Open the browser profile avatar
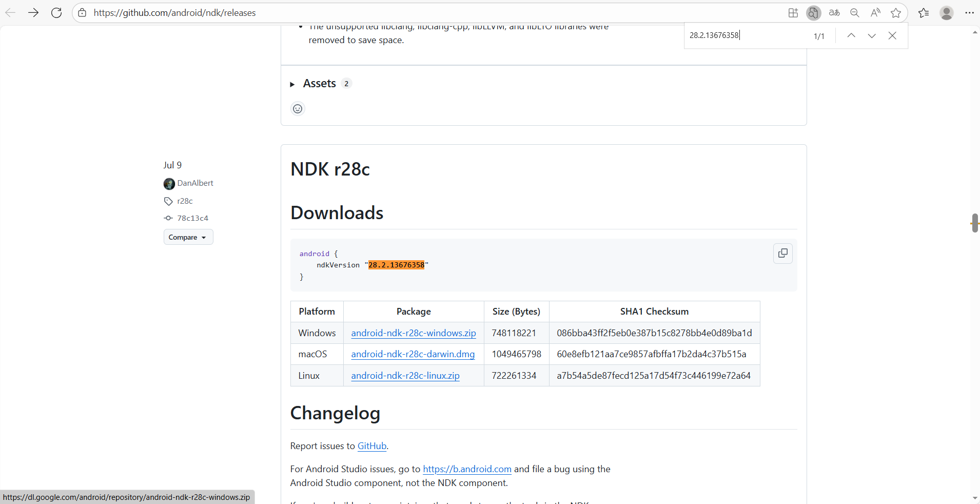The width and height of the screenshot is (980, 504). [x=947, y=13]
